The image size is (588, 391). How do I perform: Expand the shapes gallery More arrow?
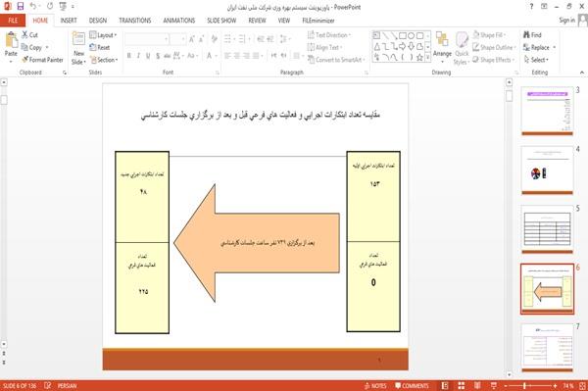(x=427, y=57)
